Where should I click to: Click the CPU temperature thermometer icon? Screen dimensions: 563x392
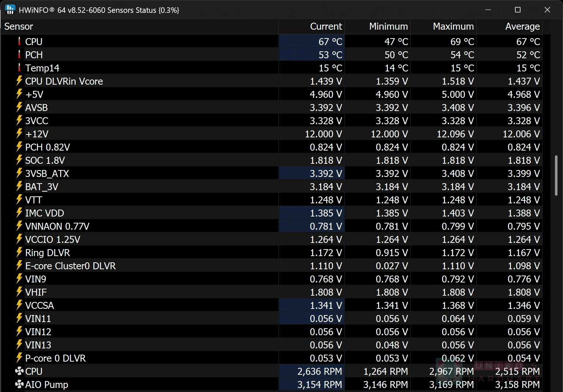19,41
